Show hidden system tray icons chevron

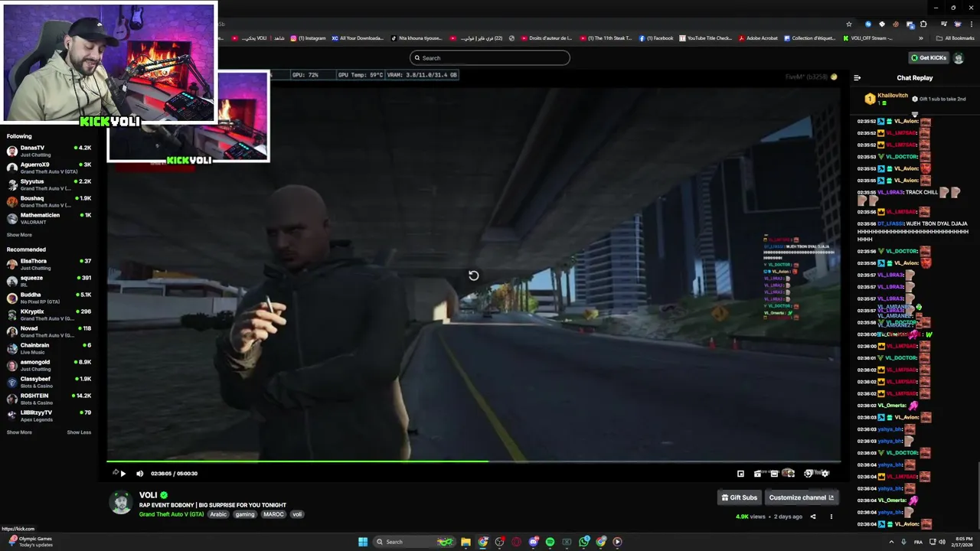point(893,542)
